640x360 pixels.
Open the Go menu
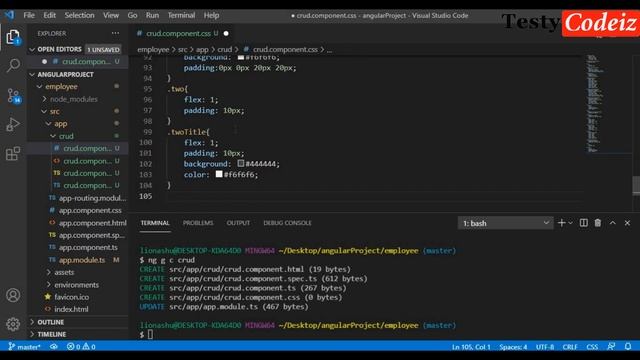click(x=132, y=15)
